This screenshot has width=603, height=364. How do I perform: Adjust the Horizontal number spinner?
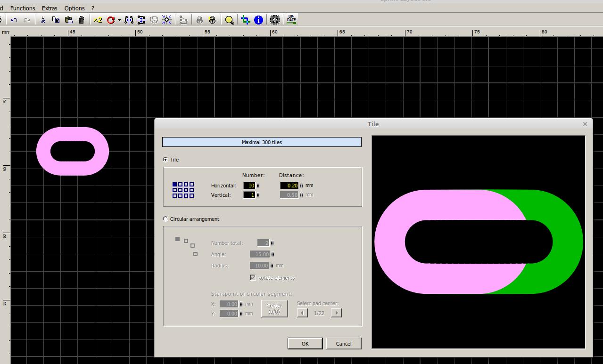[258, 186]
